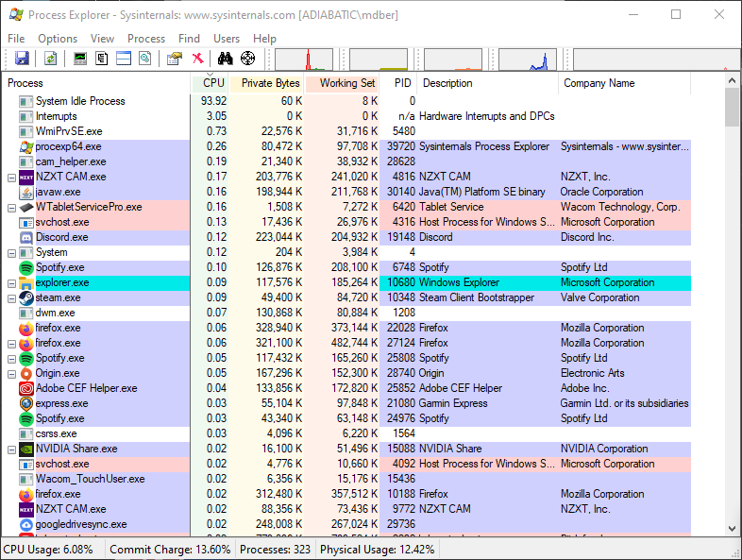Click the NVIDIA Share.exe icon
Viewport: 742px width, 560px height.
[26, 450]
